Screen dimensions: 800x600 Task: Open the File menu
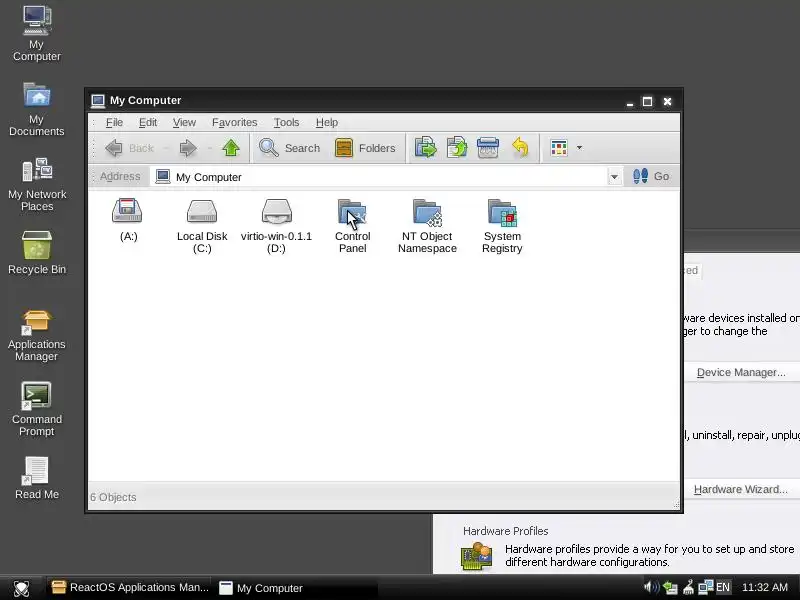(x=114, y=122)
